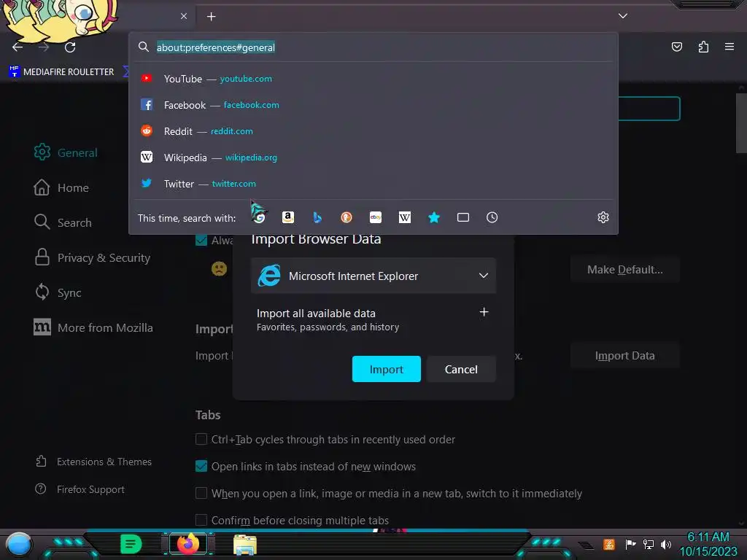Open MEDIAFIRE ROULETTER bookmark
Viewport: 747px width, 560px height.
coord(61,72)
